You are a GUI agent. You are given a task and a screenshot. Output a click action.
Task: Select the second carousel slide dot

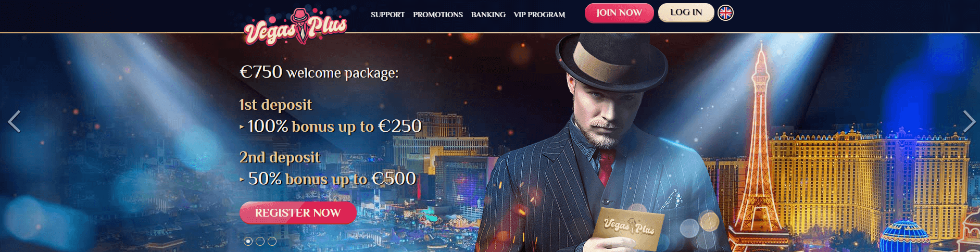(260, 241)
